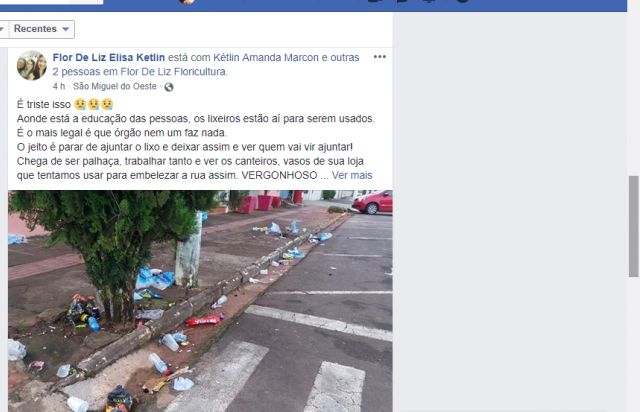The image size is (640, 412).
Task: Show the 'outras 2 pessoas' tagged list
Action: (x=206, y=65)
